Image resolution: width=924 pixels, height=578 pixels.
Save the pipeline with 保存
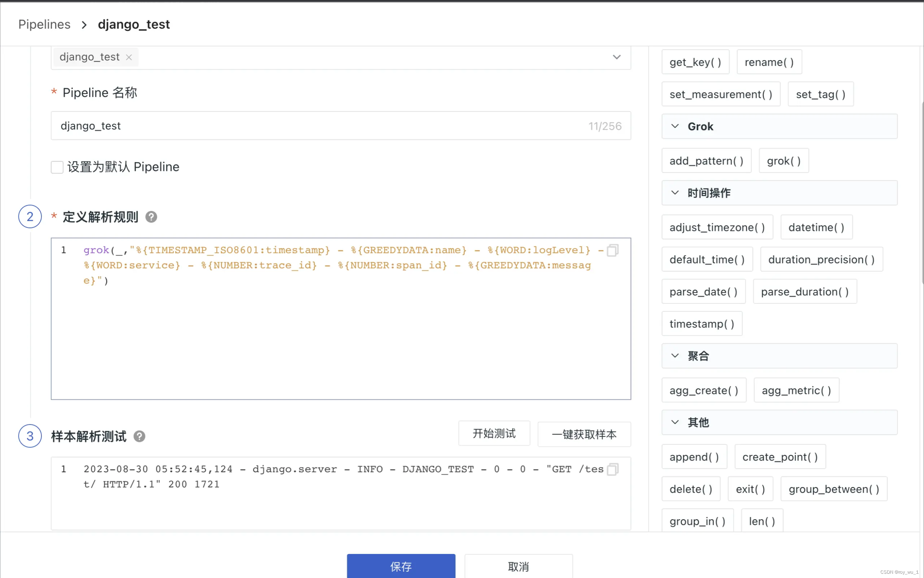401,566
